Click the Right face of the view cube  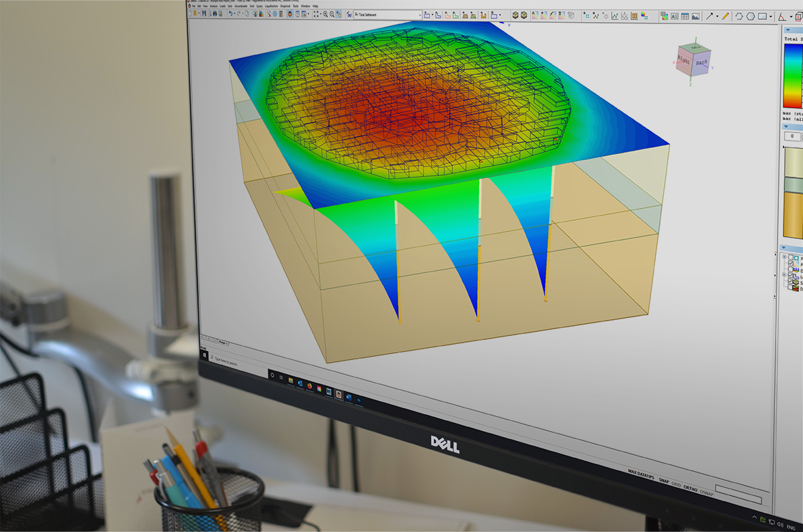[684, 61]
